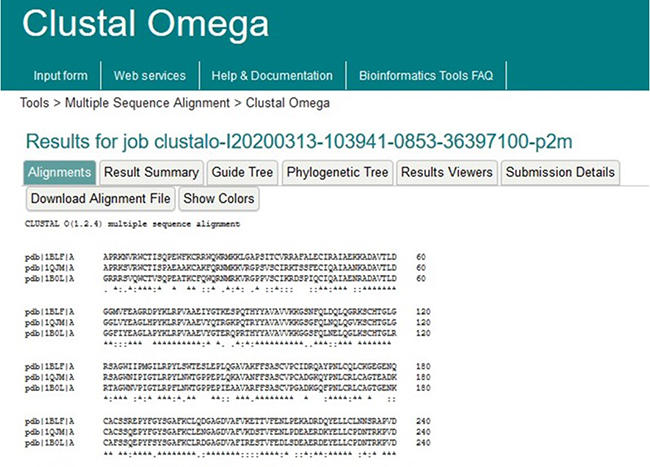View the Submission Details tab
This screenshot has height=467, width=650.
pos(560,172)
